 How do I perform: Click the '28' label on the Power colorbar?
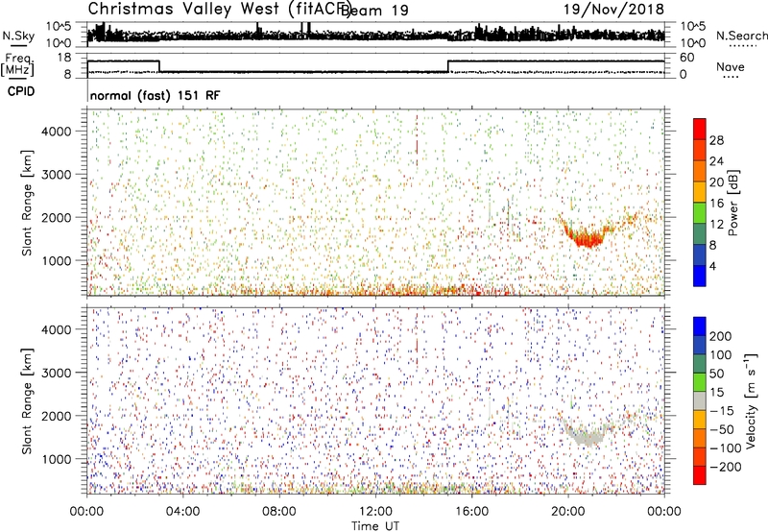(x=716, y=140)
